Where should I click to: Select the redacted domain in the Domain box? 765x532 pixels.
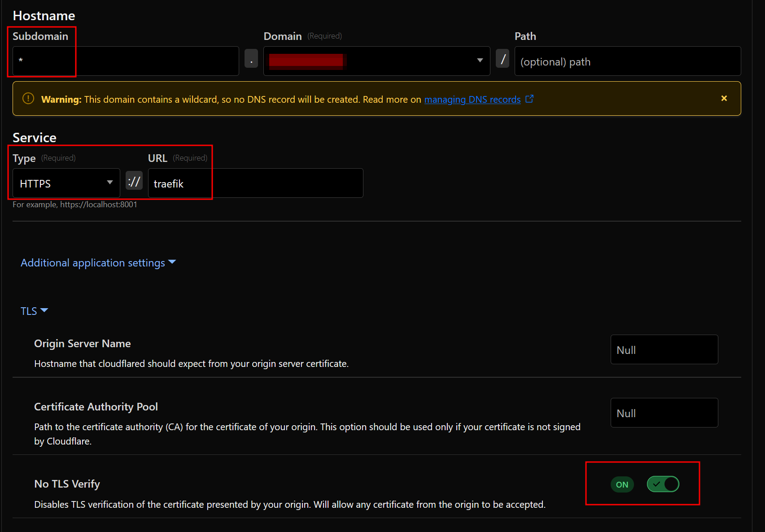[306, 61]
